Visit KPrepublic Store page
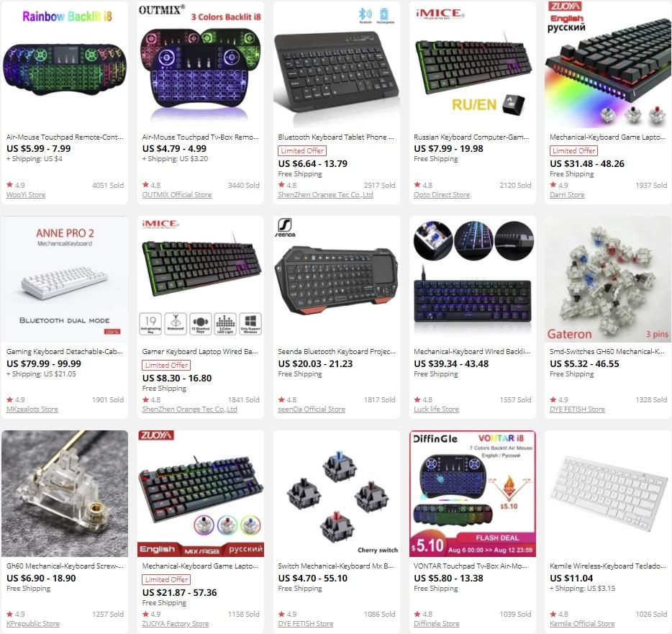 (32, 623)
